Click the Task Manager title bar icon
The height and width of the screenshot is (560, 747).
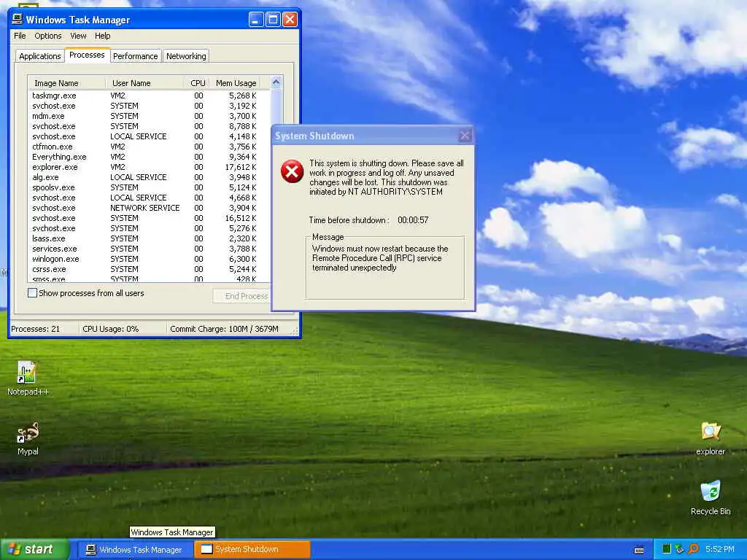click(18, 19)
